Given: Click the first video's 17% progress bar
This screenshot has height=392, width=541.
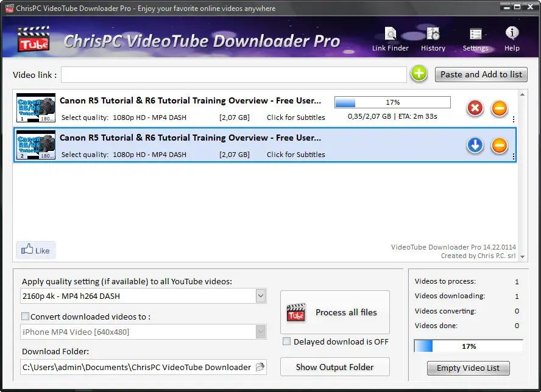Looking at the screenshot, I should coord(392,102).
